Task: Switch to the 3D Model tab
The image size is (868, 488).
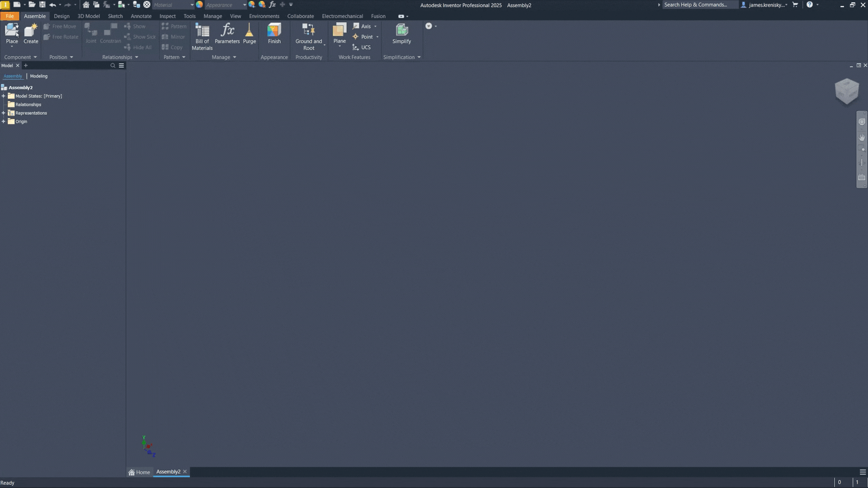Action: (x=89, y=16)
